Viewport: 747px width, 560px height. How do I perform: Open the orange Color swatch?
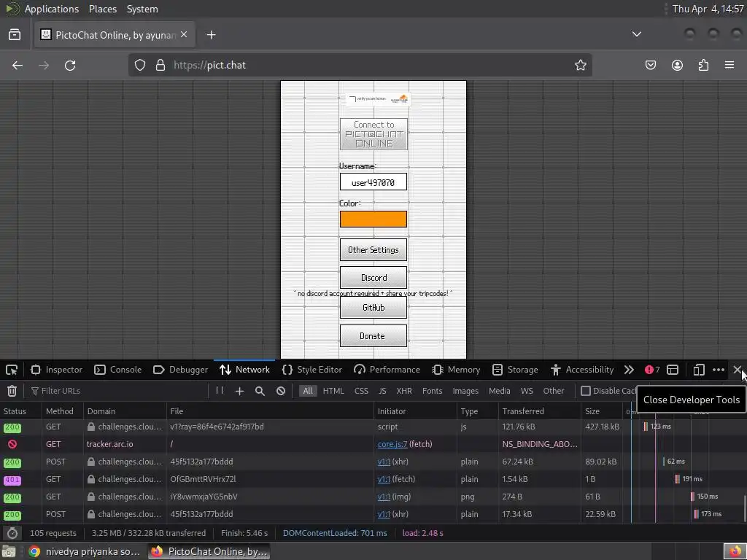click(373, 219)
